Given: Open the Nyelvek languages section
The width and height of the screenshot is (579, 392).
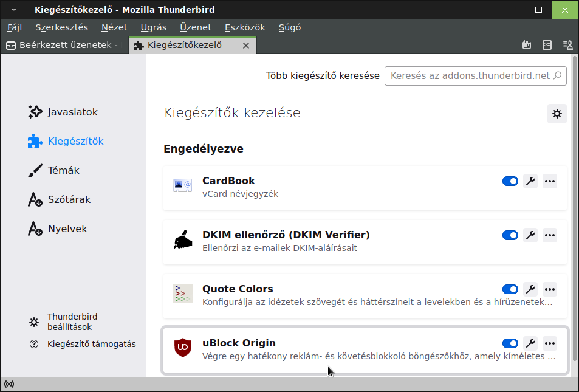Looking at the screenshot, I should point(57,229).
